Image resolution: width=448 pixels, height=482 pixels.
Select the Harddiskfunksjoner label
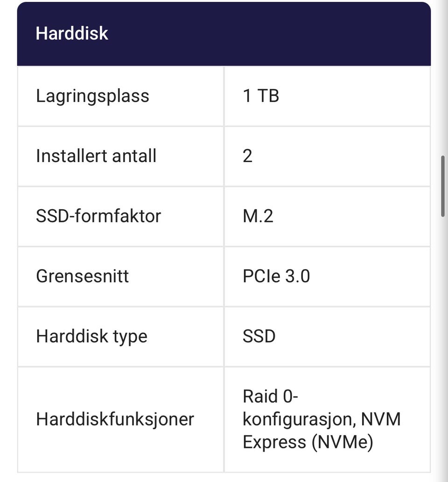click(x=115, y=419)
